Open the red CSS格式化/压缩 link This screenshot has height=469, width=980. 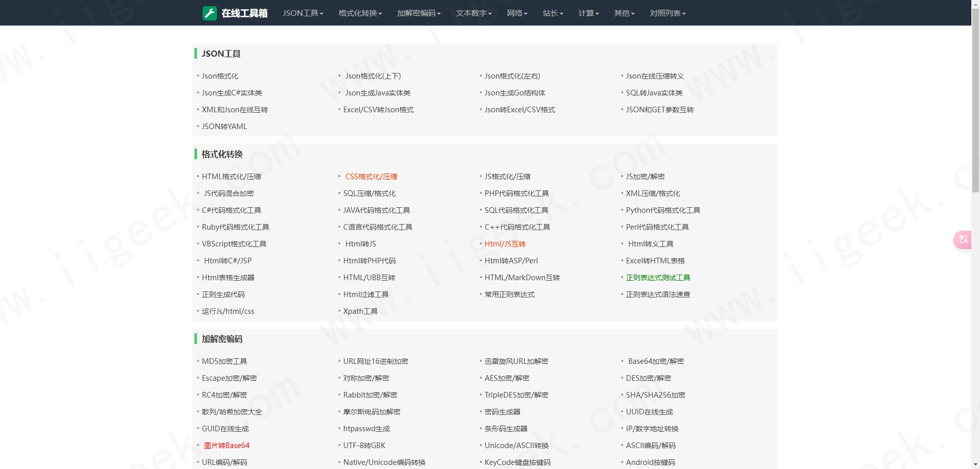(x=371, y=177)
